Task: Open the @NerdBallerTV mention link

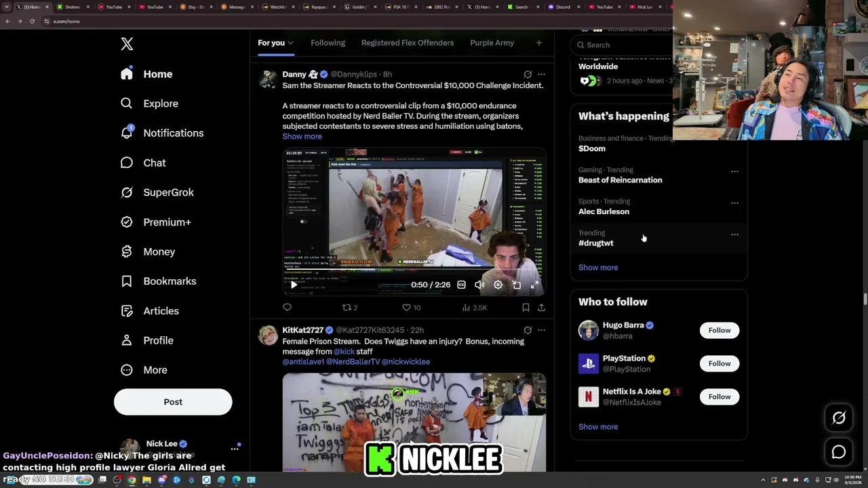Action: (x=353, y=362)
